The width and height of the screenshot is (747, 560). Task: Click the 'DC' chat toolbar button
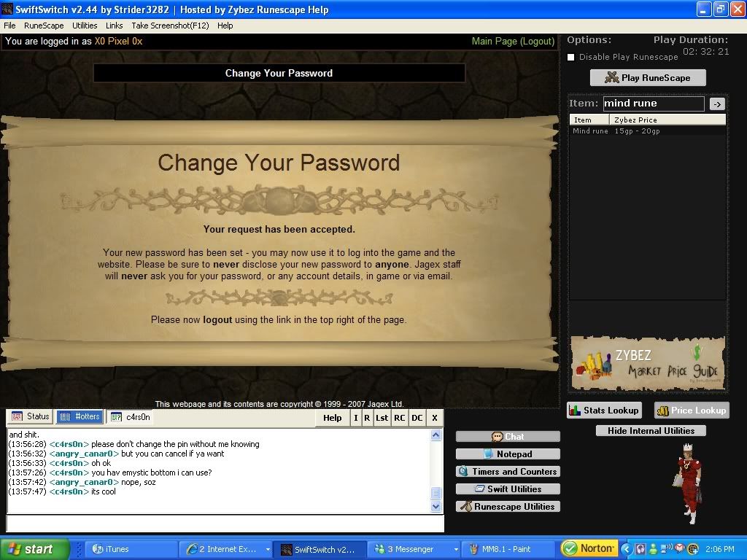click(x=417, y=418)
